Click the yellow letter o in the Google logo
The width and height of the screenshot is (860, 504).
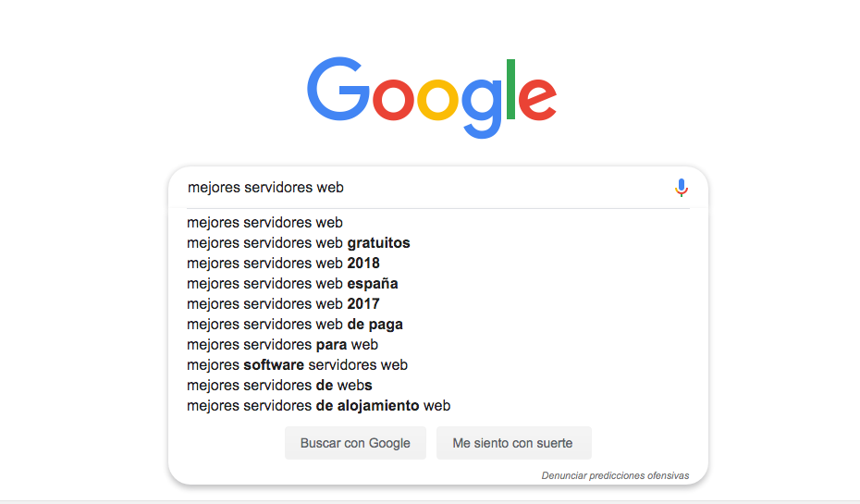[439, 98]
